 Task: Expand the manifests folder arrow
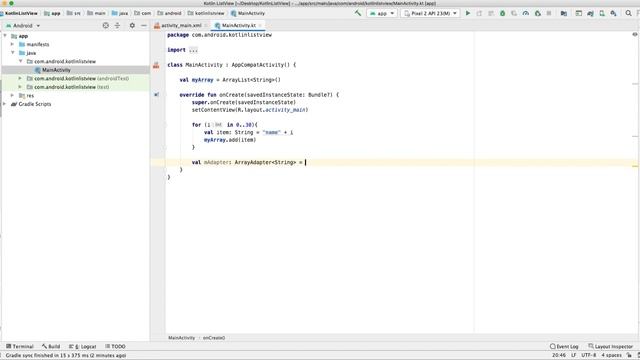[x=12, y=44]
